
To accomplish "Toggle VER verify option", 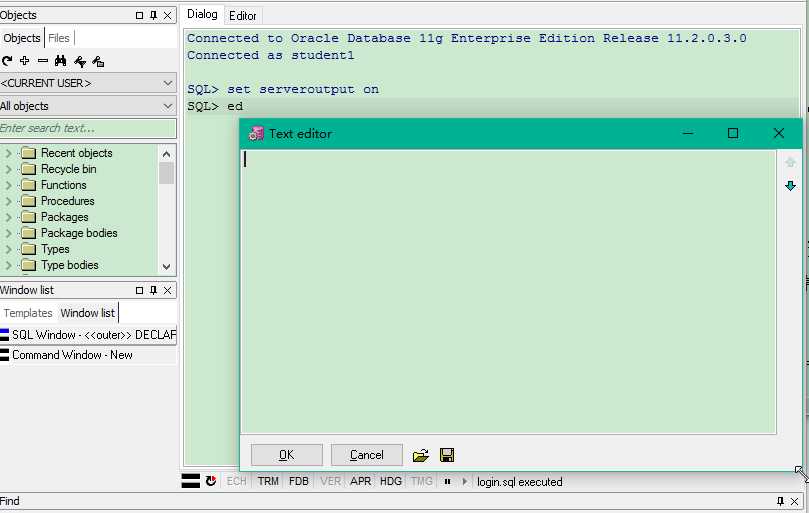I will [330, 482].
